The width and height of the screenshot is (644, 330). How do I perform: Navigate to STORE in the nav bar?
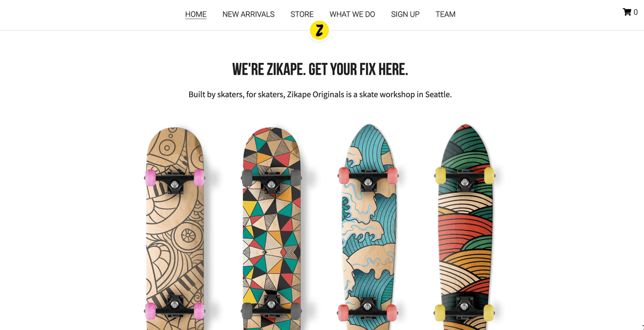point(302,14)
